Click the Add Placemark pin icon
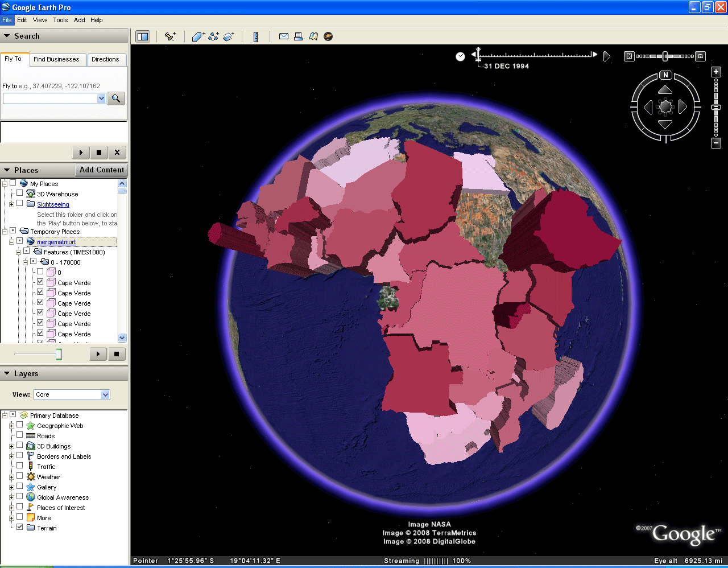 point(170,36)
